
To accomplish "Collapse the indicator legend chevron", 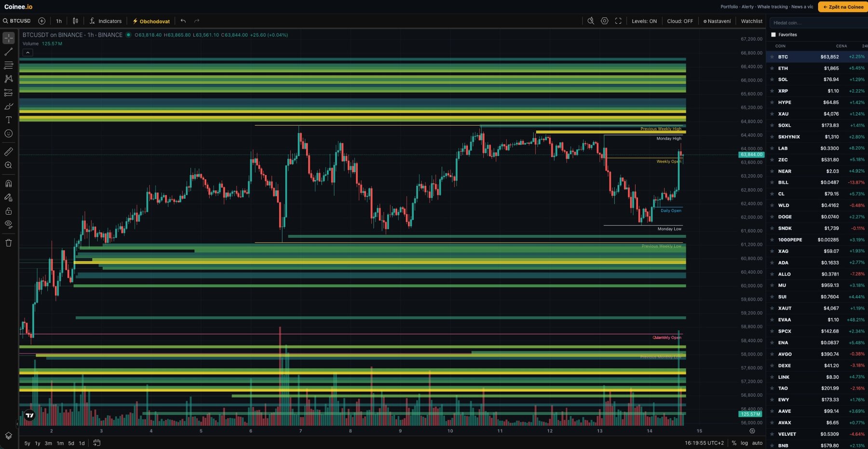I will tap(27, 53).
